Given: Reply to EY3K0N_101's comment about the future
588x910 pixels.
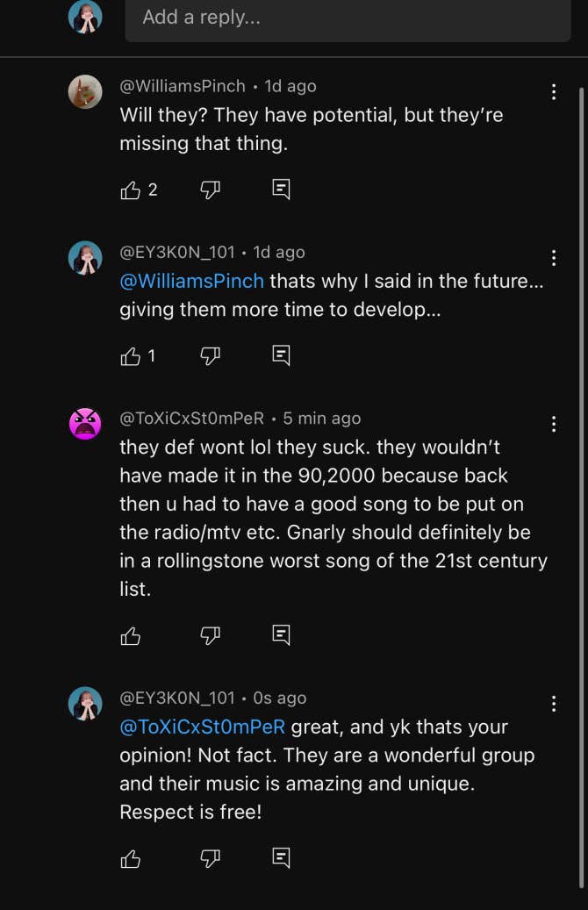Looking at the screenshot, I should click(281, 355).
